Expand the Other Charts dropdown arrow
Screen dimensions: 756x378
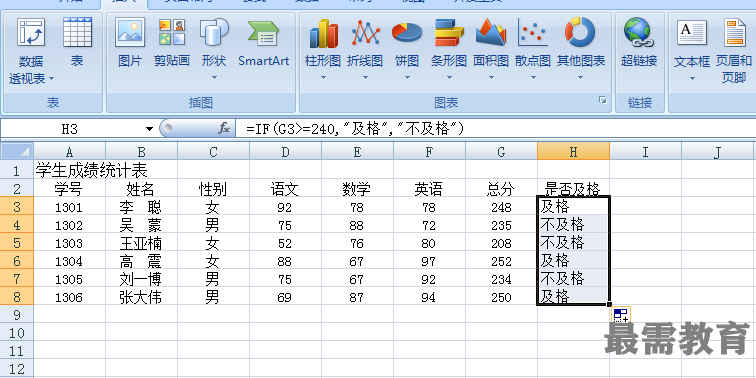(580, 78)
